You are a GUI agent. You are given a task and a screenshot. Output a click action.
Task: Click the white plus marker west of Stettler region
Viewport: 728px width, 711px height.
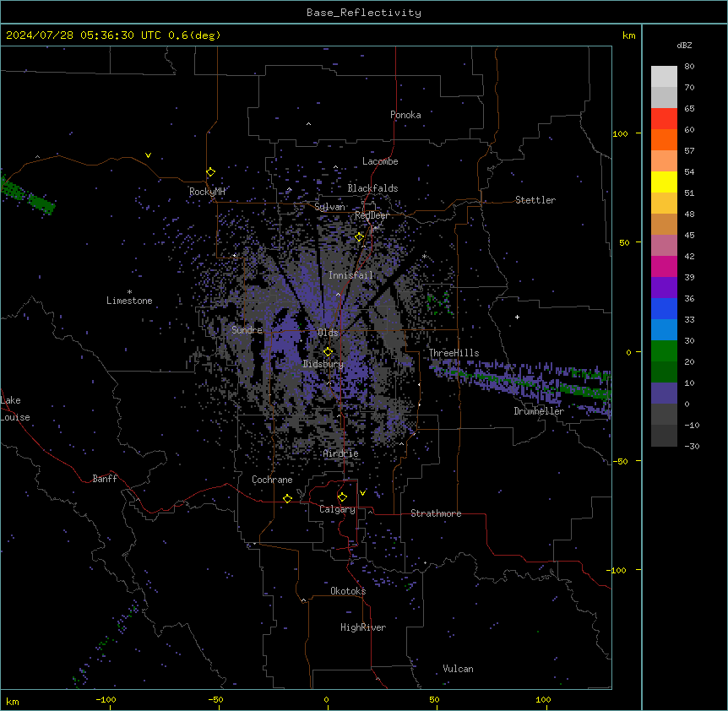click(517, 317)
